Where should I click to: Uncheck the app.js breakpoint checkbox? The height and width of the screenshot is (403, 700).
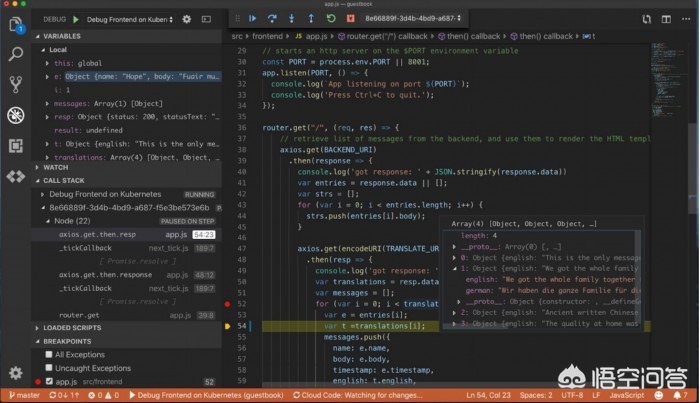51,381
